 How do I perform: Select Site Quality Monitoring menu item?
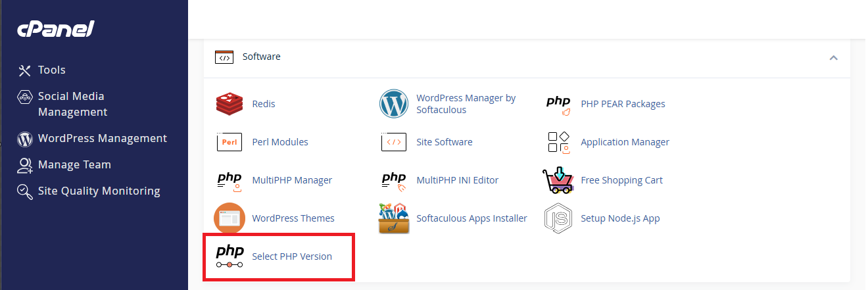click(x=99, y=191)
